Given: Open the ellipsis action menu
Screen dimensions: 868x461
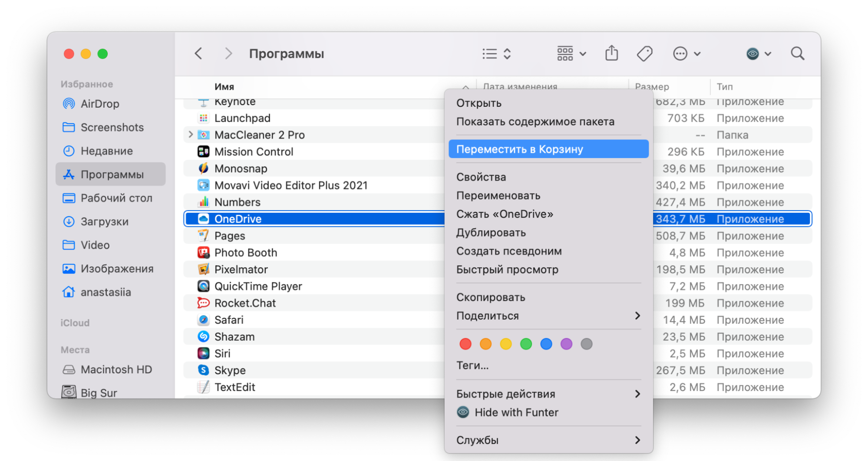Looking at the screenshot, I should 686,54.
